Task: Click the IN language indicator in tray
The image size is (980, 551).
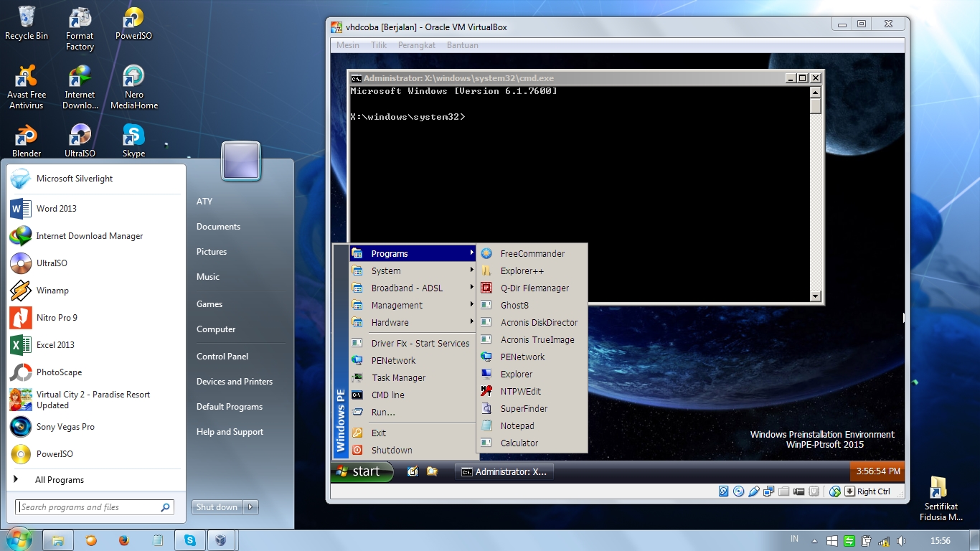Action: pyautogui.click(x=794, y=539)
